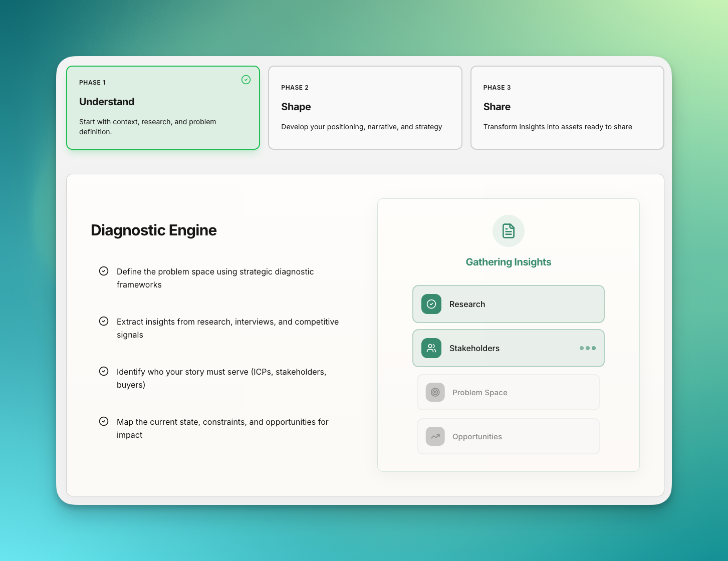Toggle the check for identifying ICPs and stakeholders
Screen dimensions: 728x561
coord(104,371)
